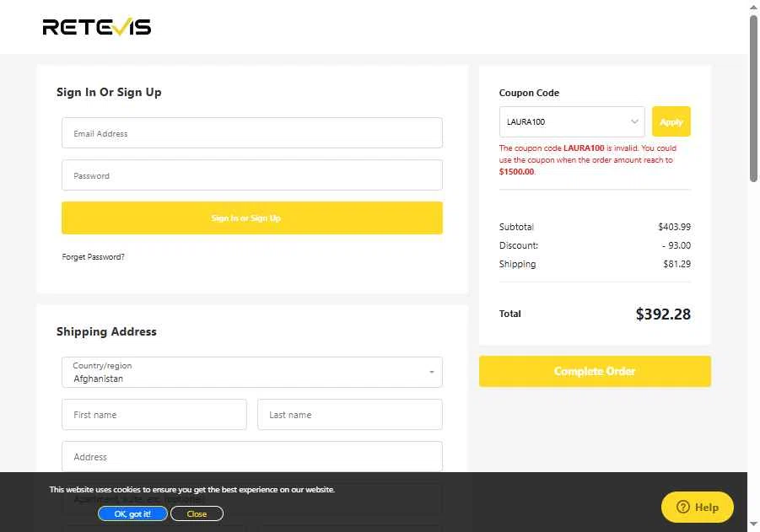This screenshot has width=760, height=532.
Task: Click the Address input field
Action: click(252, 456)
